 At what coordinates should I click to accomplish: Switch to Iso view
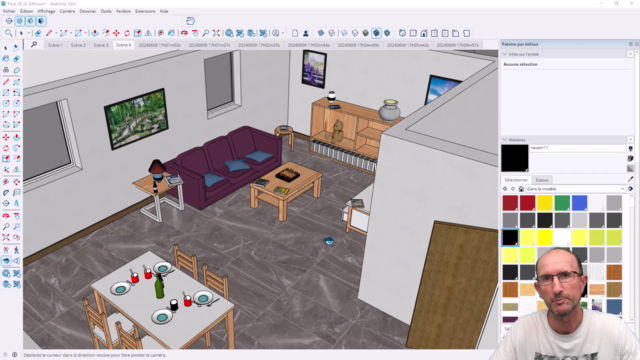click(402, 33)
